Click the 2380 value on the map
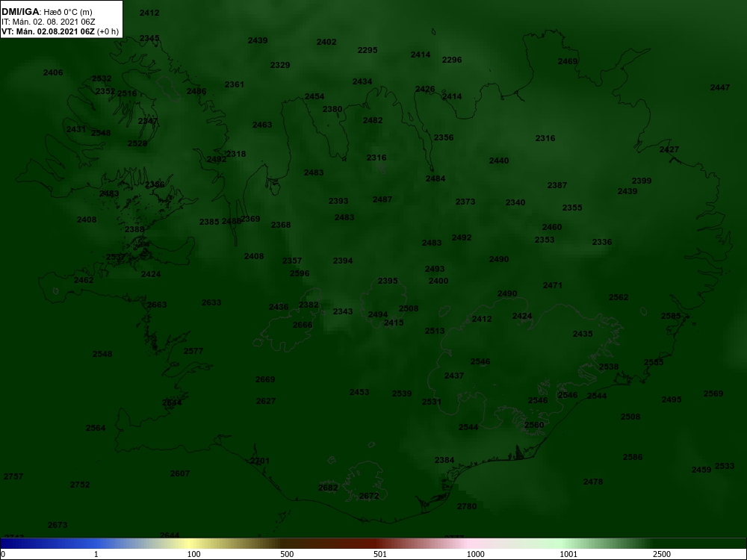747x560 pixels. [332, 109]
